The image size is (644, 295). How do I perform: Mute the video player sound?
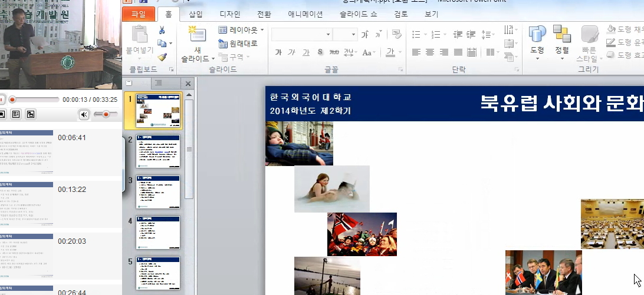point(84,114)
